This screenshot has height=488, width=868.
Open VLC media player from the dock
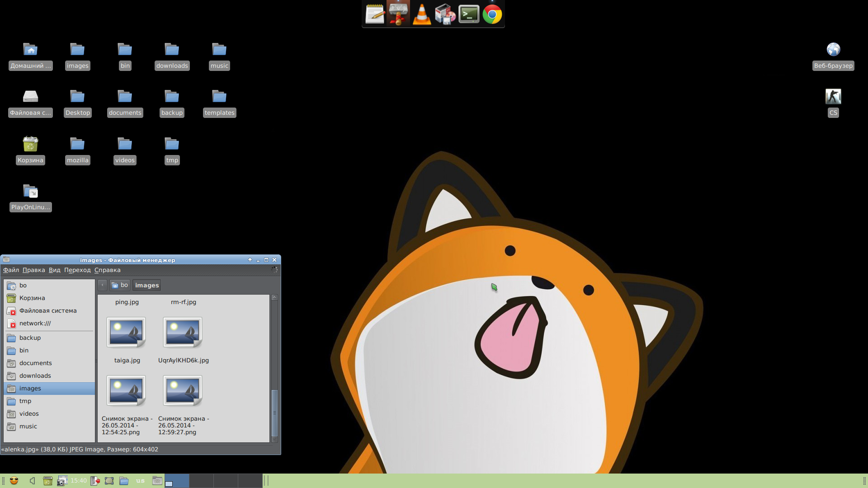422,14
